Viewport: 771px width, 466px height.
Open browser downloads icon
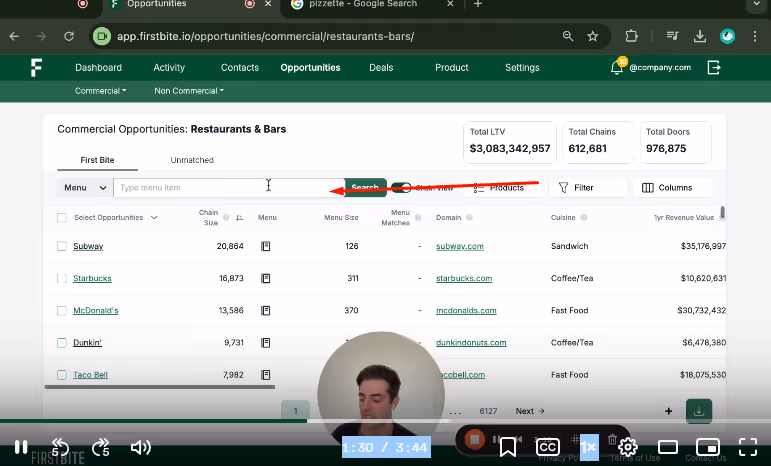coord(699,36)
